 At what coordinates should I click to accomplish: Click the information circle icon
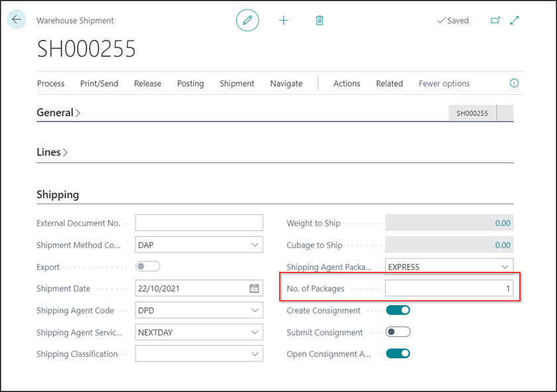coord(514,84)
